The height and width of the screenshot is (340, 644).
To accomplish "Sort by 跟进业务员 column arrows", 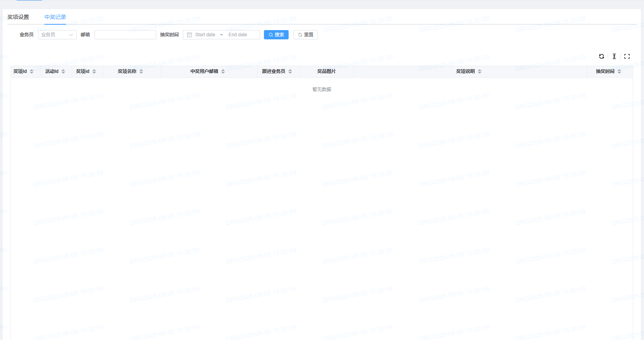I will click(290, 71).
